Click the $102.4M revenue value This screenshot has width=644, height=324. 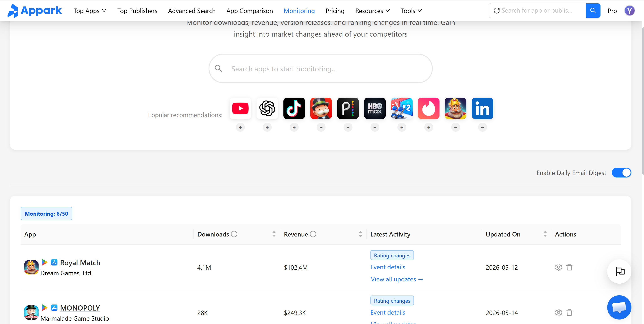tap(296, 267)
